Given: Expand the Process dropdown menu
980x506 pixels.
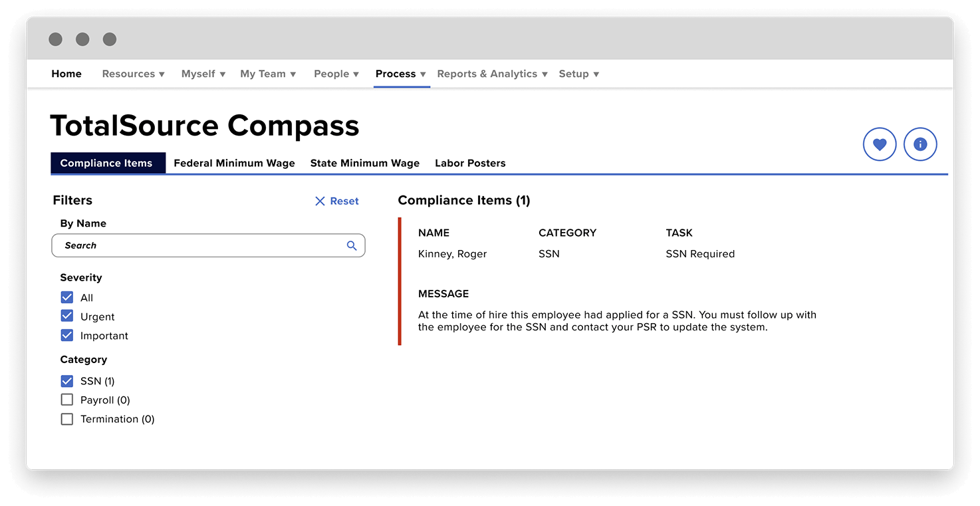Looking at the screenshot, I should [401, 74].
